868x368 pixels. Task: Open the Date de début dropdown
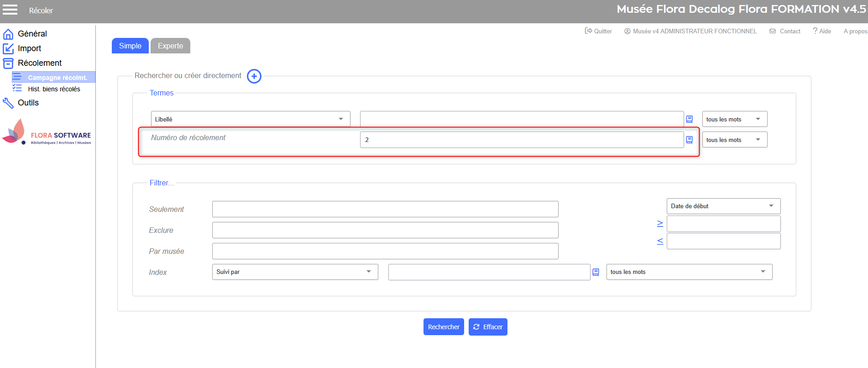723,206
